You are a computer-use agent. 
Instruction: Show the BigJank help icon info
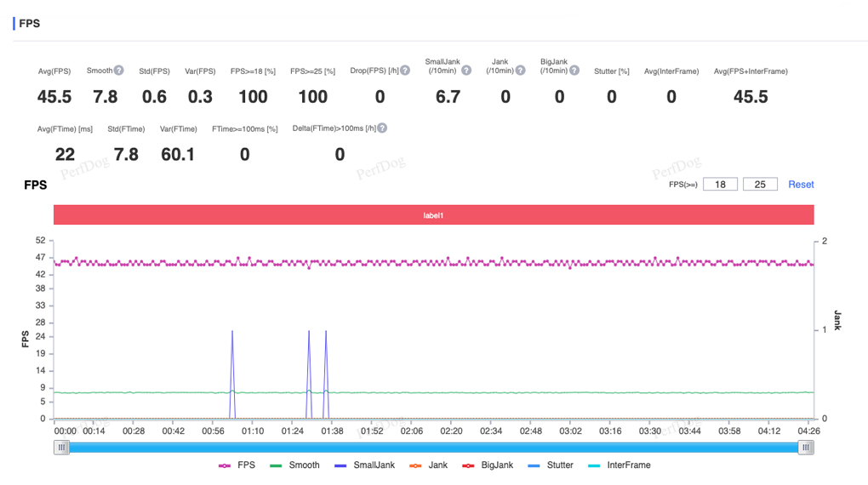(x=575, y=71)
